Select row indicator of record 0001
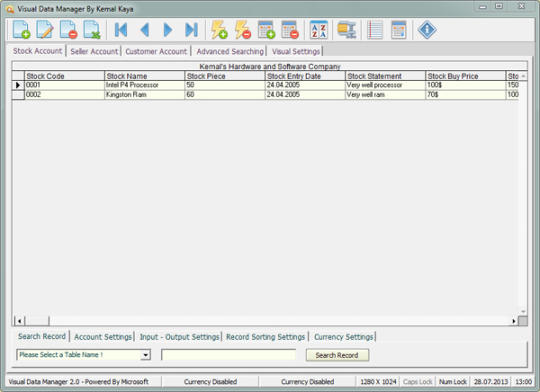 [x=18, y=85]
